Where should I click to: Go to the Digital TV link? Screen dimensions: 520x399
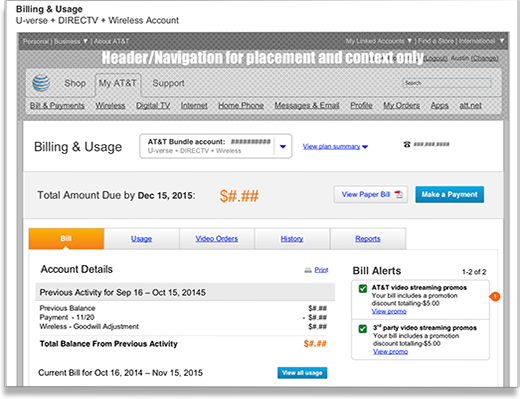(x=153, y=106)
